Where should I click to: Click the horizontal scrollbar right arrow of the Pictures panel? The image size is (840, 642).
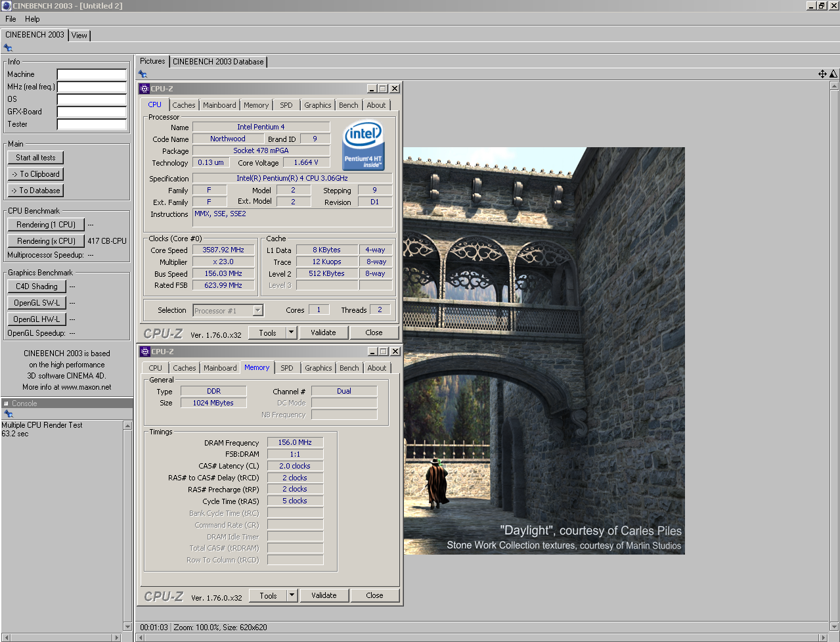tap(824, 637)
